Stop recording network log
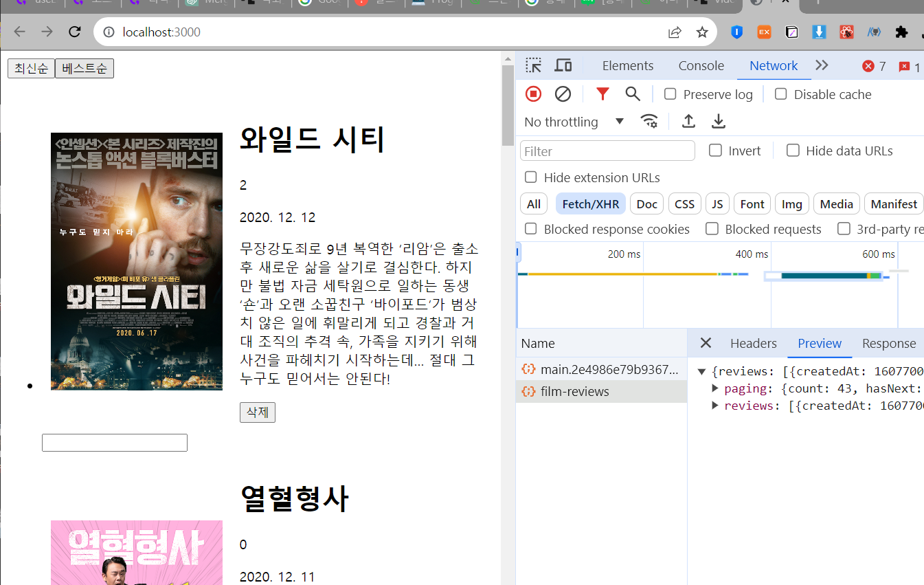The width and height of the screenshot is (924, 585). 533,94
